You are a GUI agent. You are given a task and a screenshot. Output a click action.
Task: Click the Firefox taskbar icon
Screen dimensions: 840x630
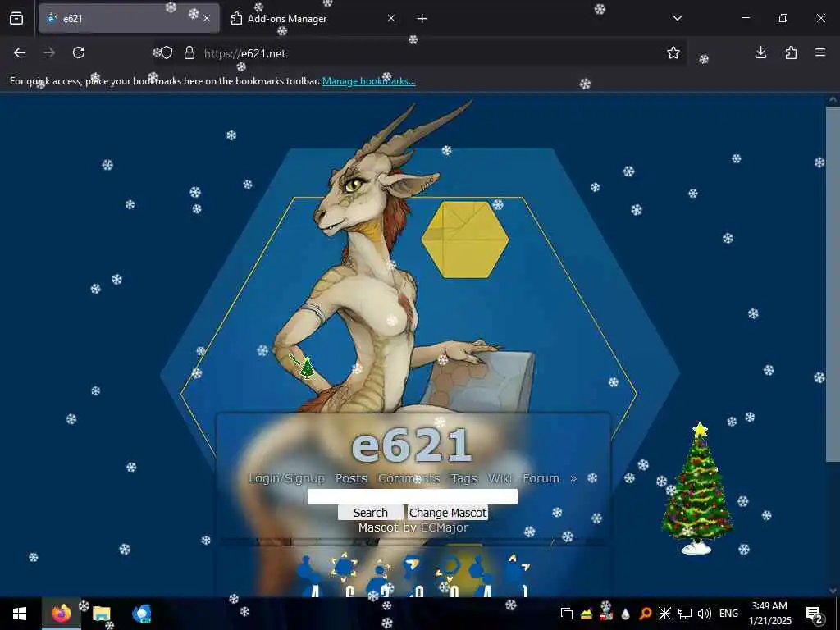point(61,614)
